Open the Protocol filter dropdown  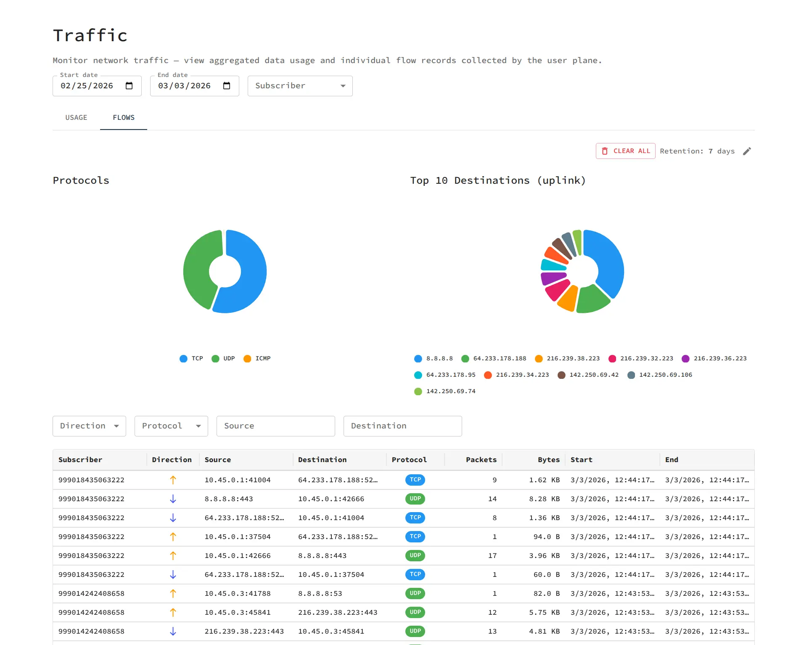pyautogui.click(x=171, y=426)
